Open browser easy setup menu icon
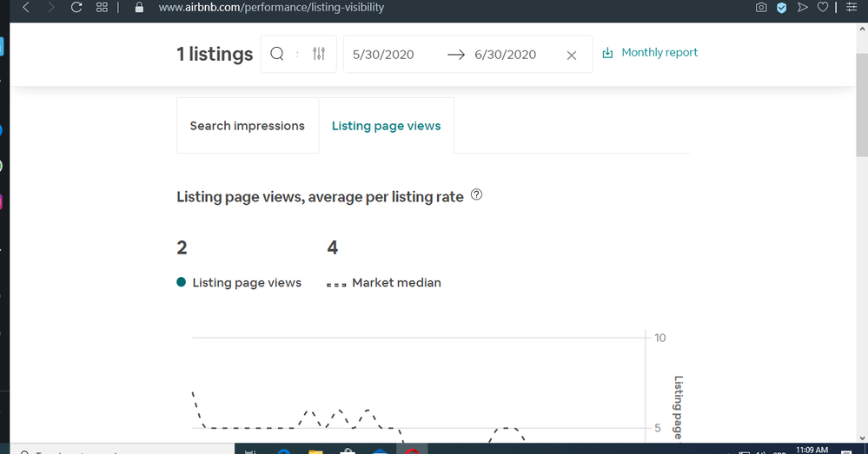This screenshot has width=868, height=454. (x=851, y=7)
